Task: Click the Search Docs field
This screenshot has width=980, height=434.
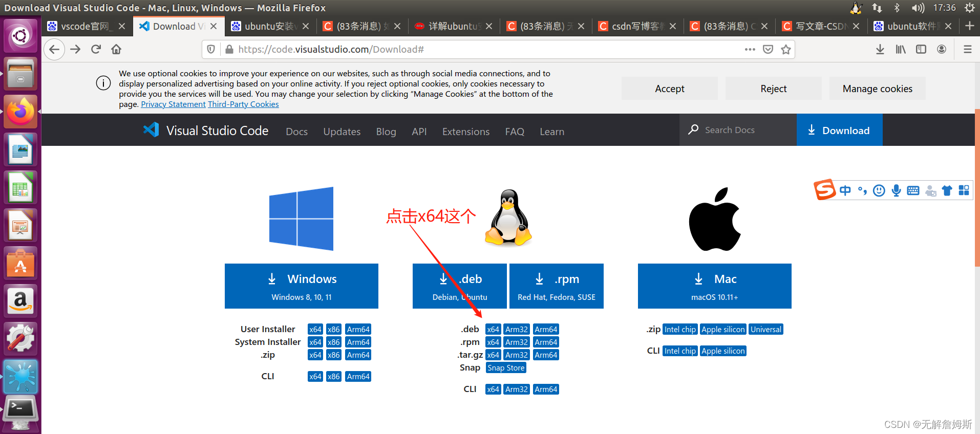Action: pyautogui.click(x=738, y=130)
